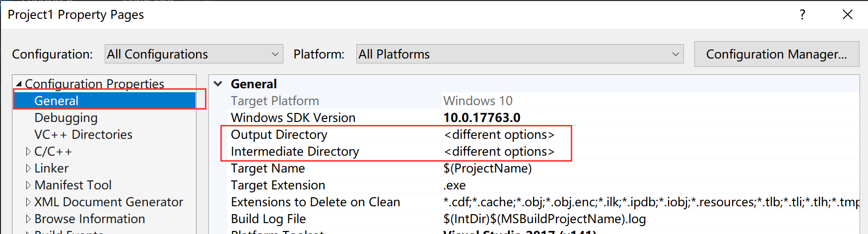Click the help question mark icon

pyautogui.click(x=802, y=15)
